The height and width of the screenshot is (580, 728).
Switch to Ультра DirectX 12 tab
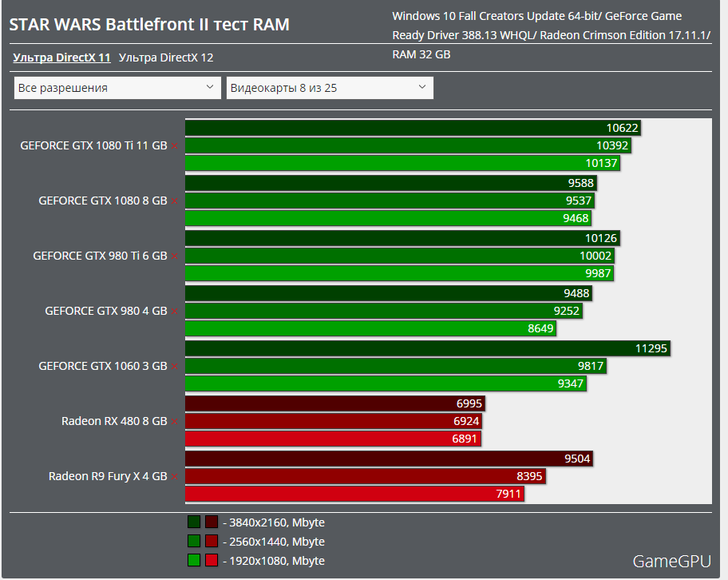pyautogui.click(x=166, y=58)
